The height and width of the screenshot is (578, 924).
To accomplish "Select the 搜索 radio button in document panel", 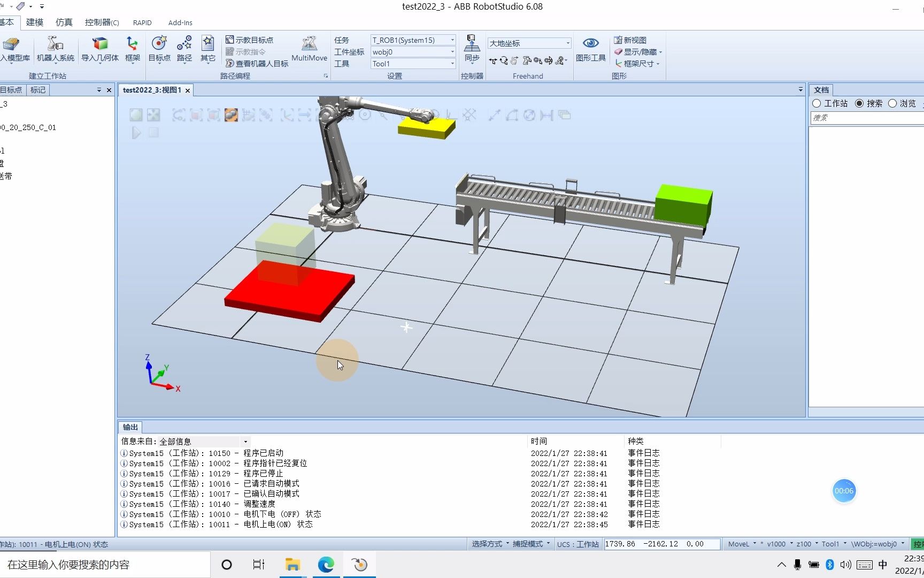I will click(859, 103).
